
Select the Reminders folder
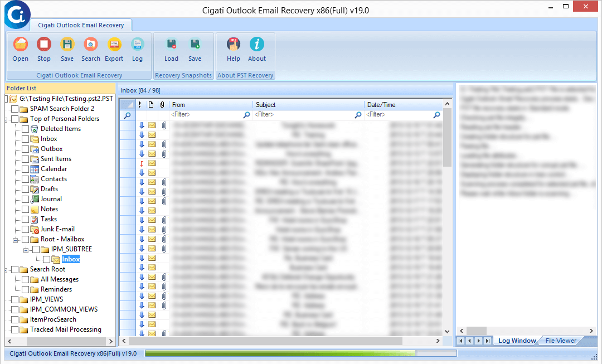pos(56,289)
